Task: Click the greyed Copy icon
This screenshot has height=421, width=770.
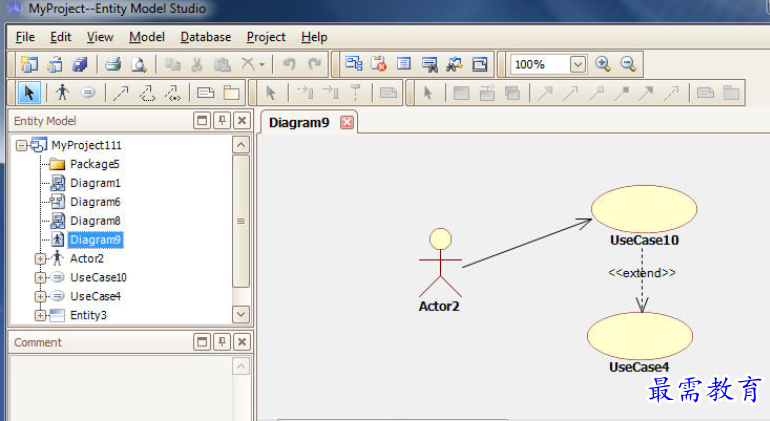Action: tap(172, 64)
